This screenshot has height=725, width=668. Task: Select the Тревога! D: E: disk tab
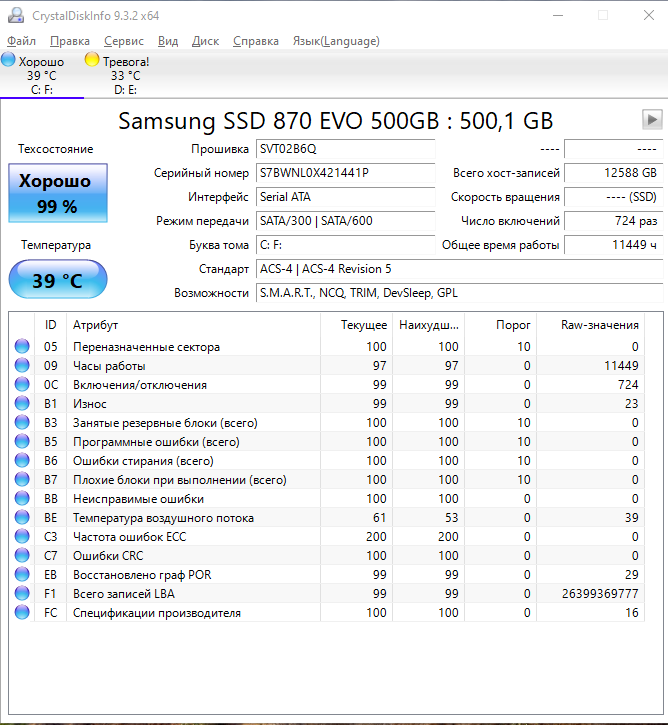point(125,75)
